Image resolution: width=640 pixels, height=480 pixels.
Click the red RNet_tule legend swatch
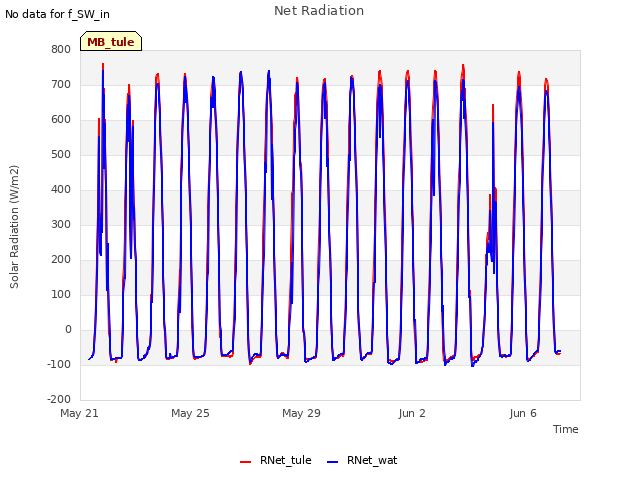pos(245,462)
